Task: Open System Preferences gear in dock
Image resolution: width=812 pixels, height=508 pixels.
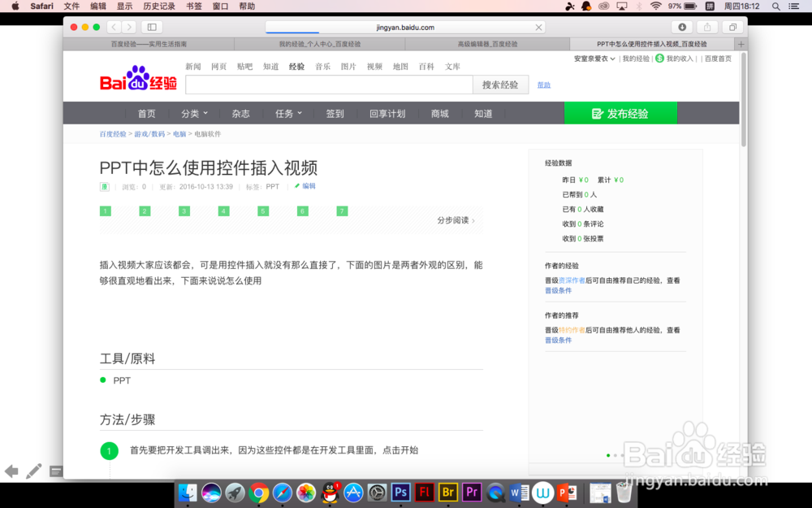Action: tap(377, 493)
